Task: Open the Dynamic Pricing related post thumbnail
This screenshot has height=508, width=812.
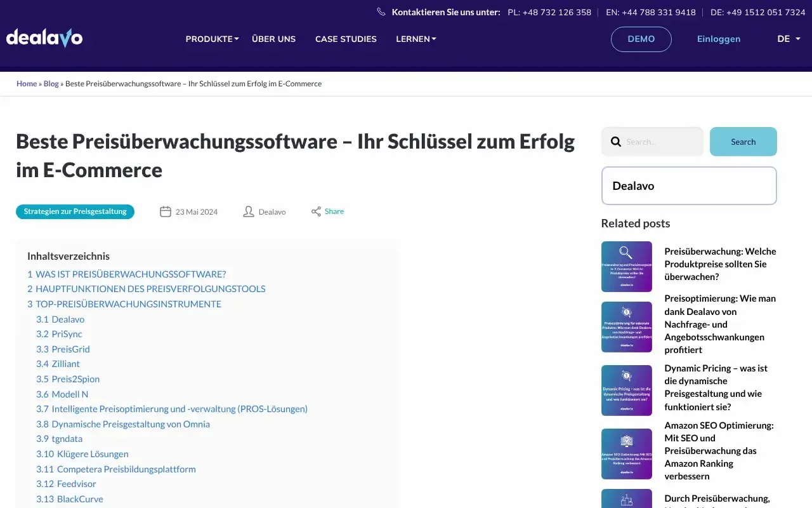Action: [x=626, y=390]
